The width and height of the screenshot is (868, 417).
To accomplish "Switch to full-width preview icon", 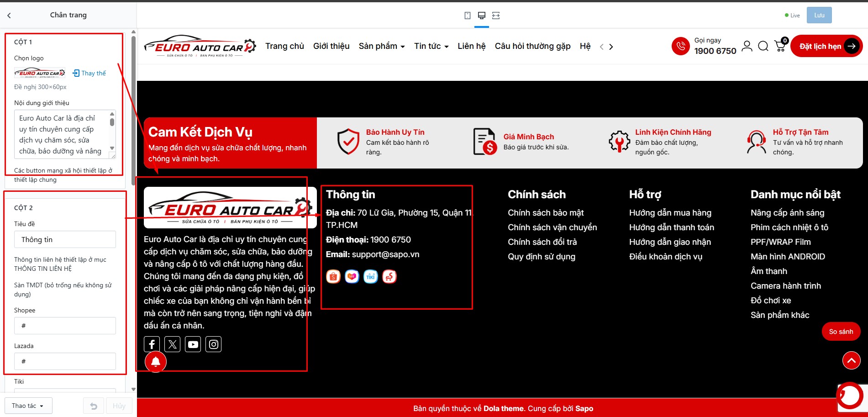I will [496, 16].
